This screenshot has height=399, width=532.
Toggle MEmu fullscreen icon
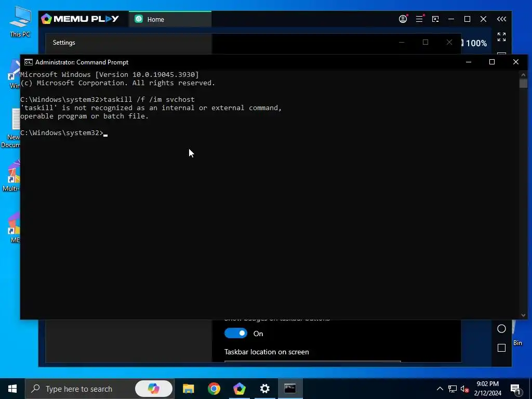(x=501, y=37)
